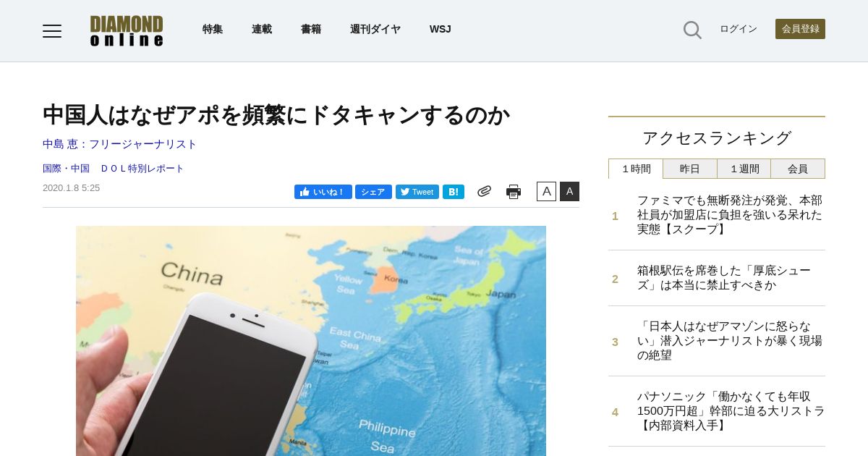Click the Facebook いいね! button

(323, 192)
